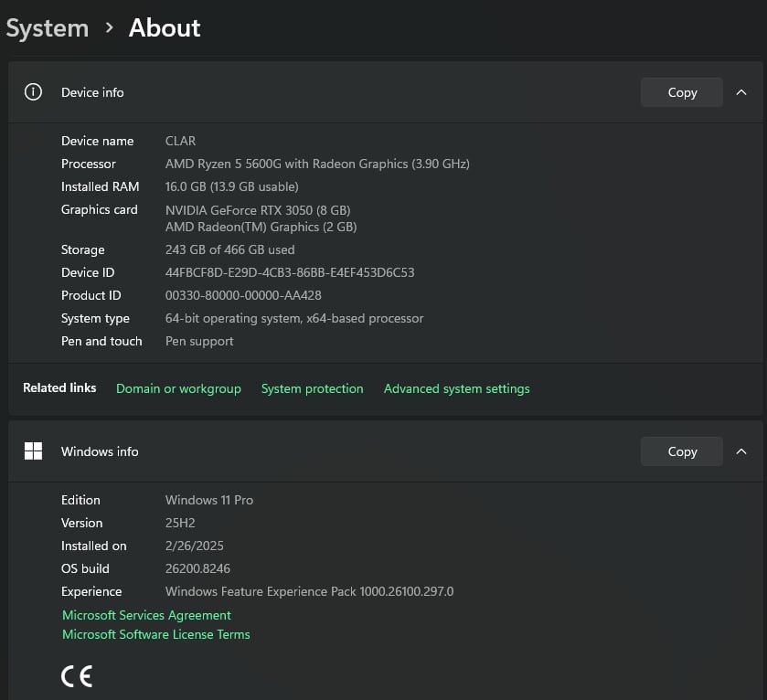Copy the Windows info details
This screenshot has height=700, width=767.
coord(682,451)
